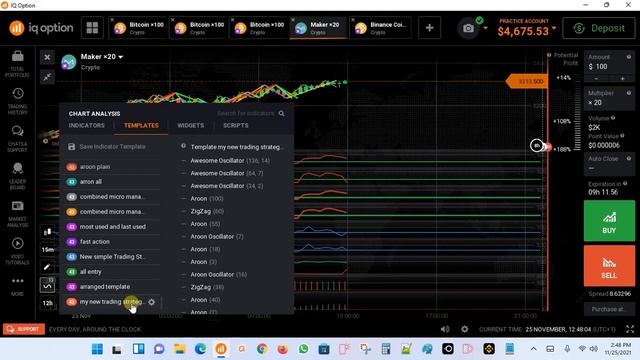Screen dimensions: 640x360
Task: Select the Maker ×20 asset tab
Action: tap(318, 28)
